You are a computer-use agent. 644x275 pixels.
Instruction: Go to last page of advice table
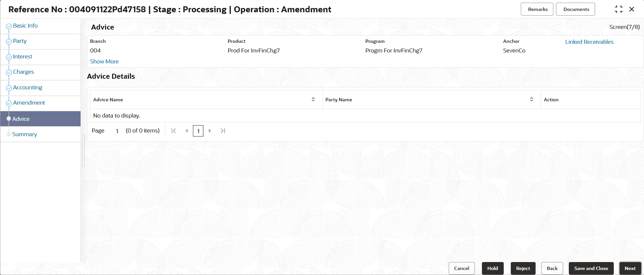click(x=223, y=131)
